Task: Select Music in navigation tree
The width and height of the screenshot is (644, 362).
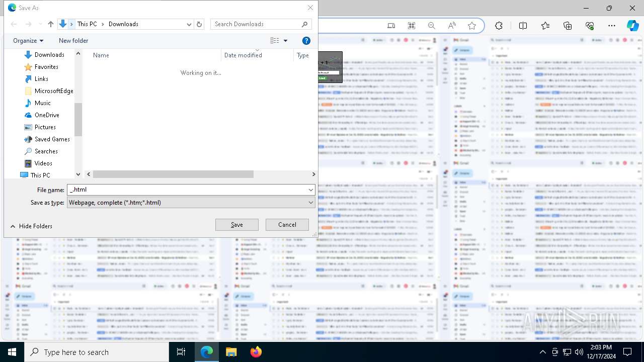Action: (x=43, y=103)
